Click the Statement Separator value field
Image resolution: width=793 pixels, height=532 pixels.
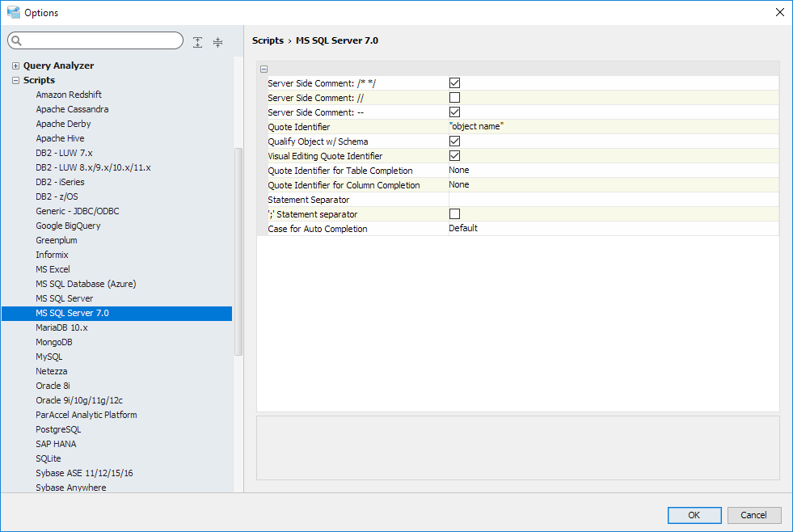coord(613,200)
